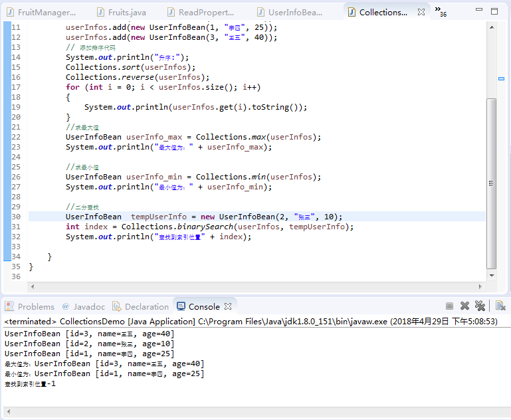Image resolution: width=511 pixels, height=420 pixels.
Task: Click the Java file icon on Collections tab
Action: click(352, 12)
